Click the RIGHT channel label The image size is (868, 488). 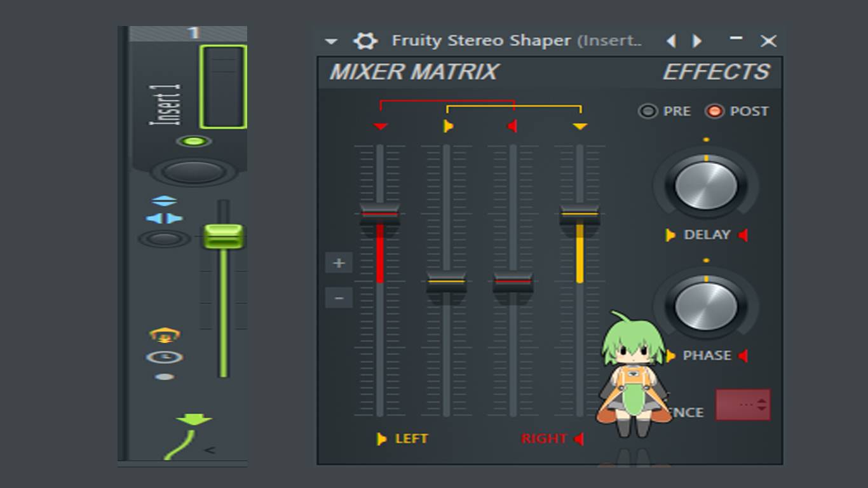point(544,439)
